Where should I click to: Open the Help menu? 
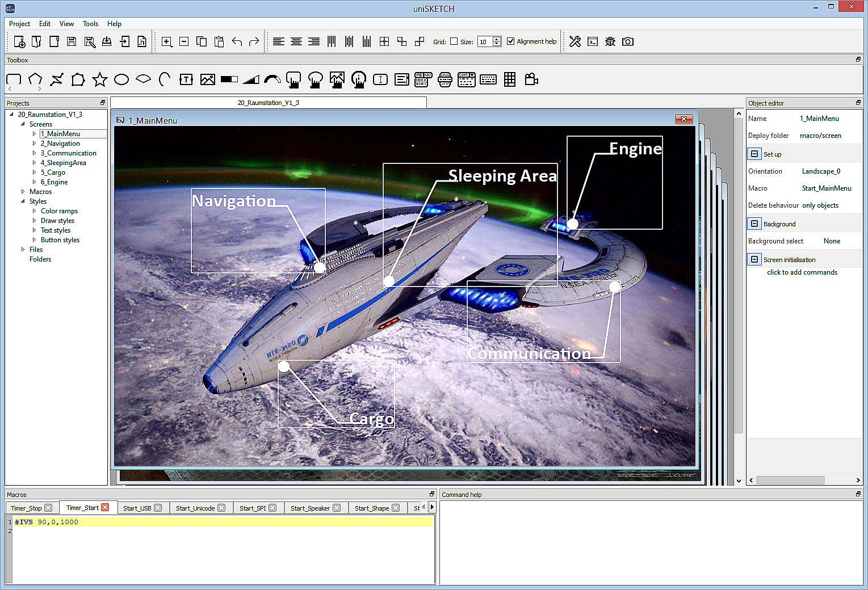pyautogui.click(x=114, y=24)
